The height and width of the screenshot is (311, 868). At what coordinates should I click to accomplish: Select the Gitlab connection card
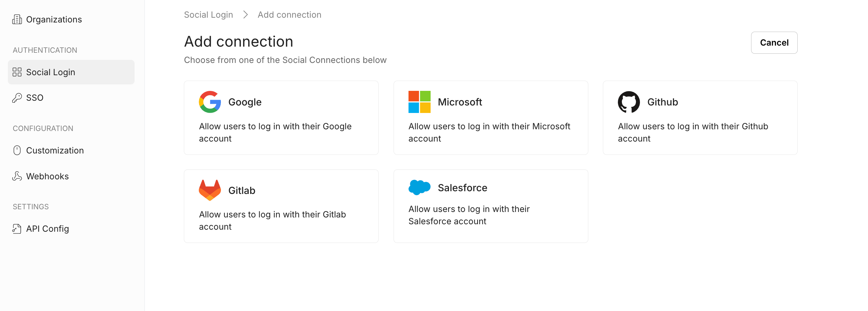coord(281,206)
